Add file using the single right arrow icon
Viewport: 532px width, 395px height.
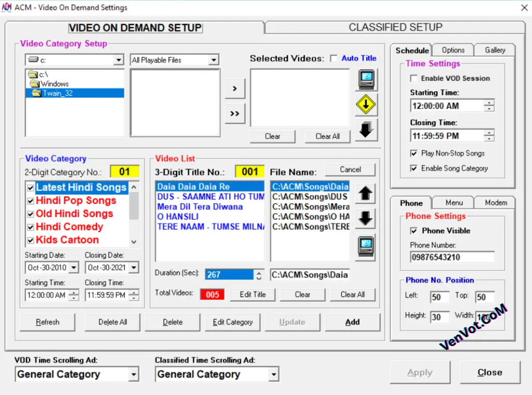coord(235,88)
